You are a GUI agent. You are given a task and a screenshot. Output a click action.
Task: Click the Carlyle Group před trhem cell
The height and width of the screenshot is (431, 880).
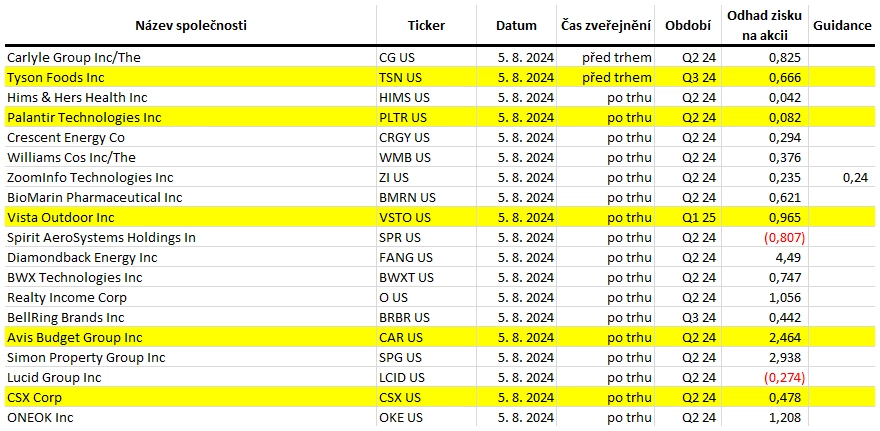[x=606, y=57]
